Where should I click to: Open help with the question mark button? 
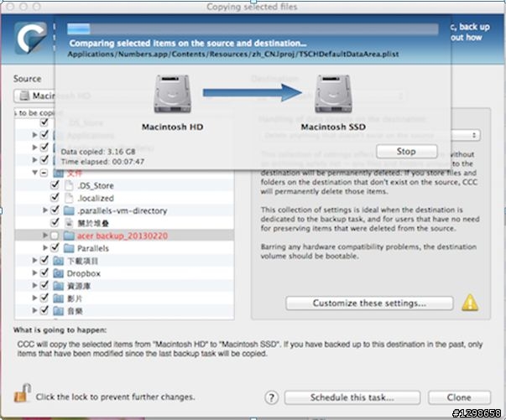click(271, 397)
